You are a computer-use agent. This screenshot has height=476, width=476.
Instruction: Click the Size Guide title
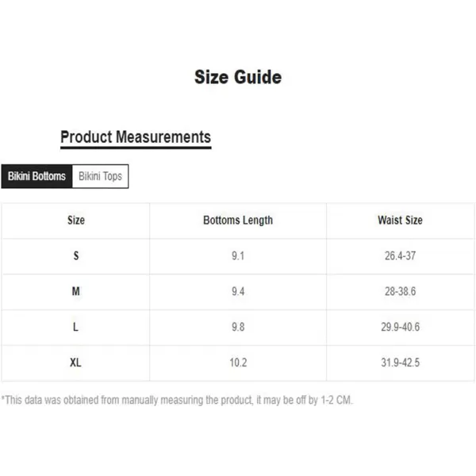(x=238, y=77)
